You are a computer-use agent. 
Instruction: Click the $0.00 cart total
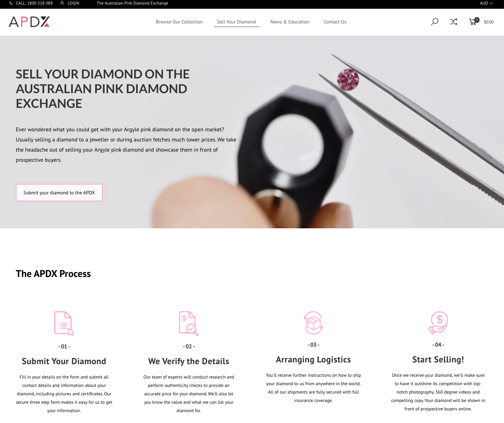tap(489, 22)
